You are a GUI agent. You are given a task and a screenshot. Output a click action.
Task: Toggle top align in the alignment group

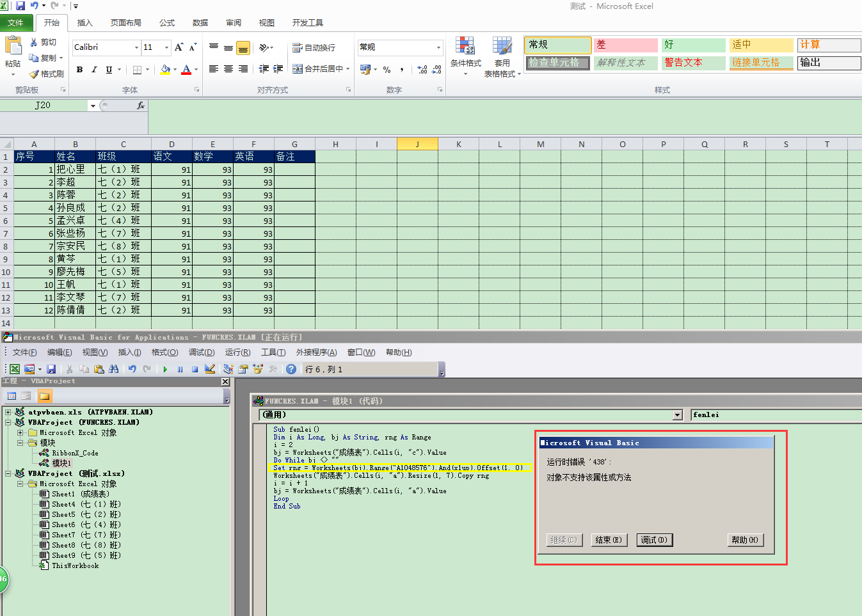(214, 47)
